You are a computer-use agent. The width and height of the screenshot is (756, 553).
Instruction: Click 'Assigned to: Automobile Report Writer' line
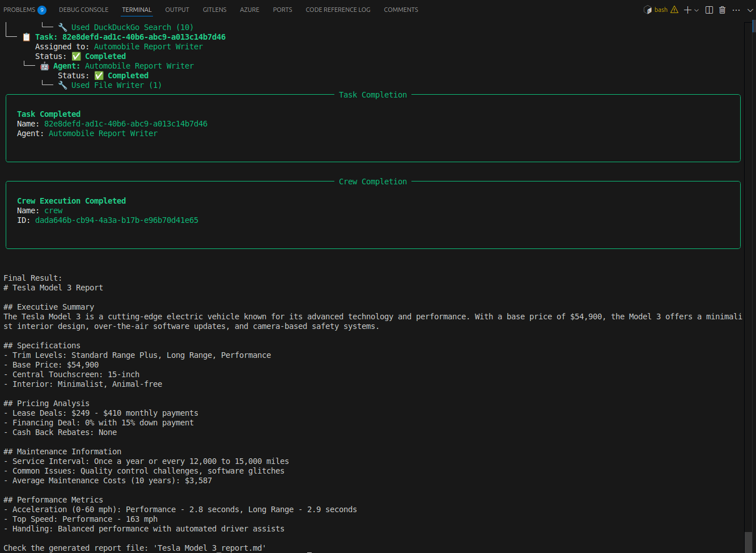coord(119,47)
